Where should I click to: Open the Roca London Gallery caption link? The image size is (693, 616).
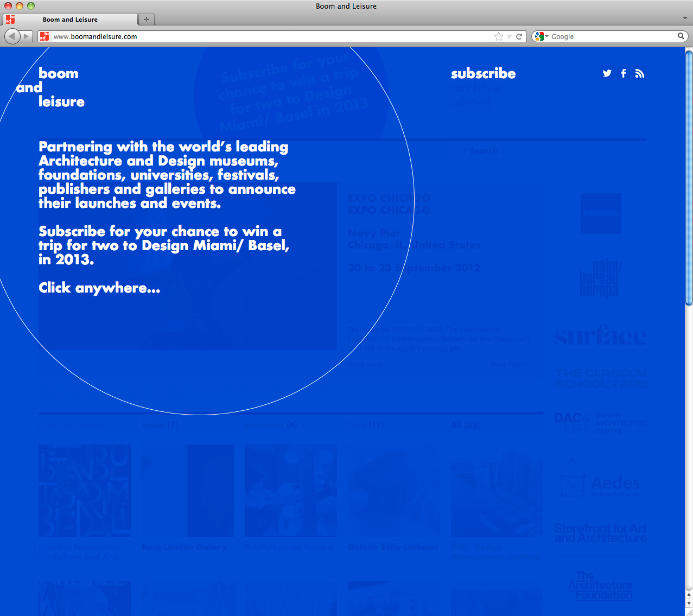click(184, 547)
